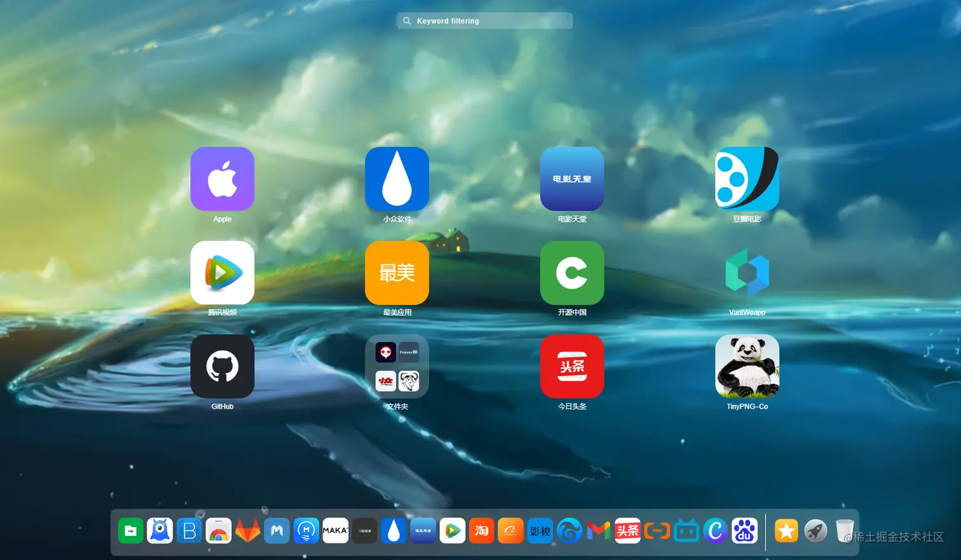Open the lightbulb M dock icon
961x560 pixels.
pyautogui.click(x=306, y=531)
